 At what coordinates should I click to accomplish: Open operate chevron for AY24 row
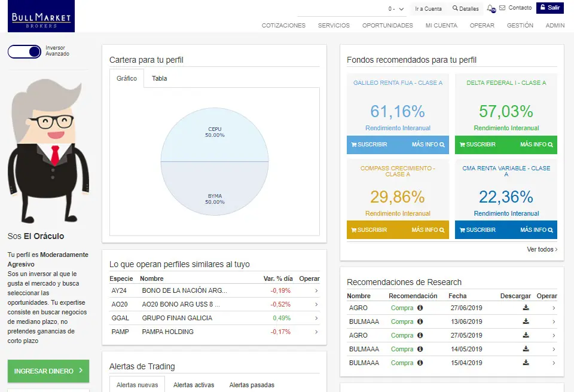316,290
